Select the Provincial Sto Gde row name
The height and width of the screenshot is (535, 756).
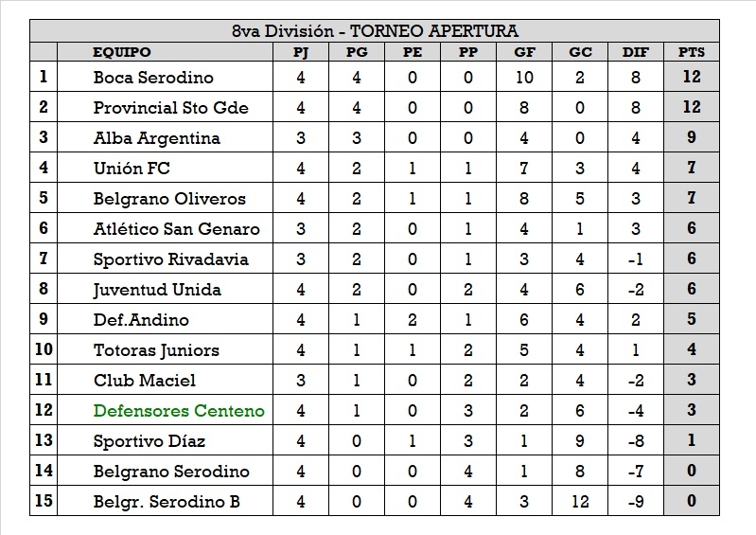170,108
